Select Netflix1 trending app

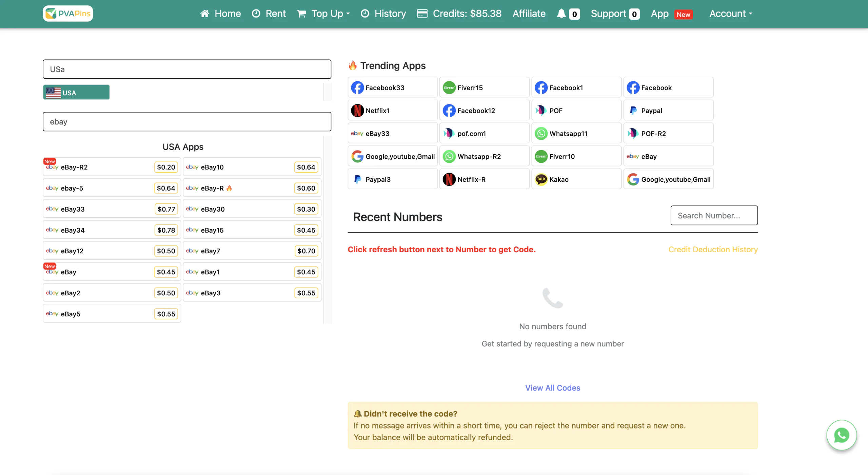pos(393,111)
